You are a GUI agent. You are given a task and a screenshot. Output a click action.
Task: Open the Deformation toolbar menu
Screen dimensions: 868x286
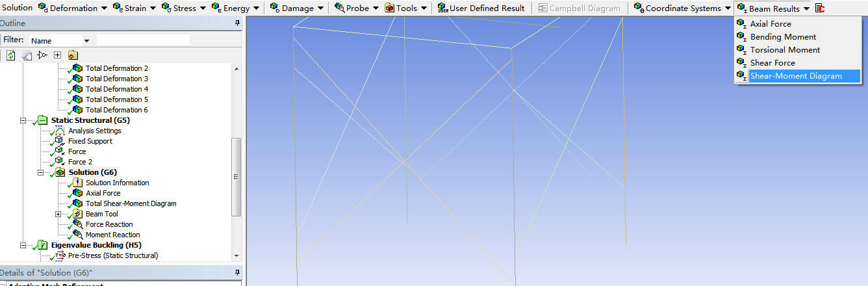72,8
